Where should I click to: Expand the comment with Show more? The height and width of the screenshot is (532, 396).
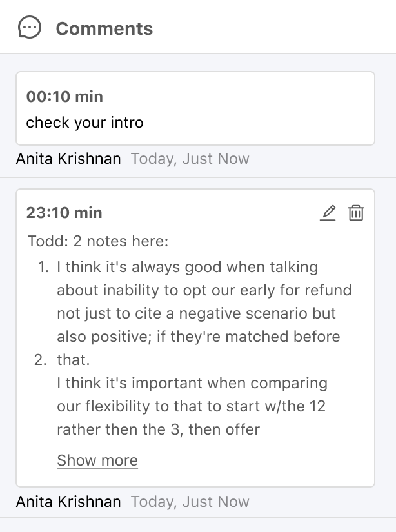click(97, 460)
